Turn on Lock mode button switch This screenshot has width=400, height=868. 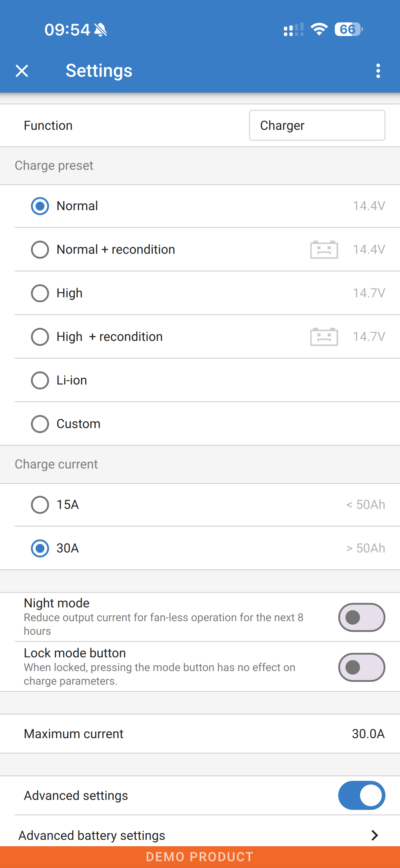(x=361, y=667)
